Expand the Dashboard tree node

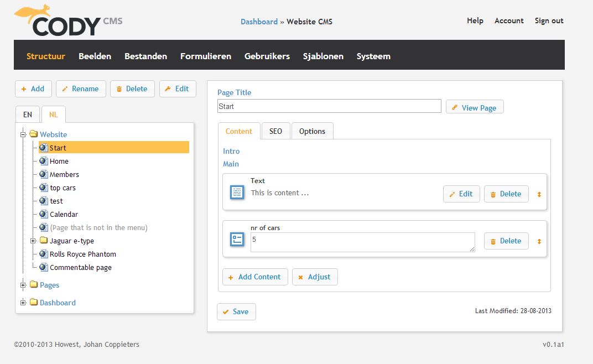click(23, 303)
